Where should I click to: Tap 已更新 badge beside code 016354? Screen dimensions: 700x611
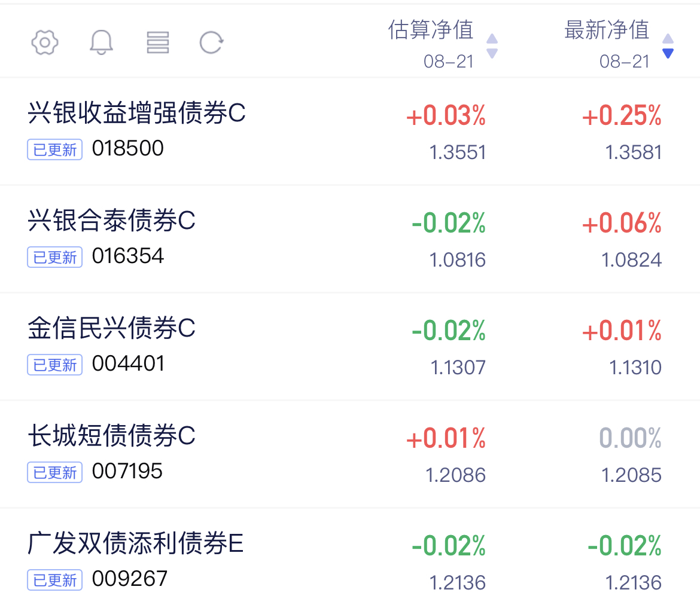[x=55, y=257]
